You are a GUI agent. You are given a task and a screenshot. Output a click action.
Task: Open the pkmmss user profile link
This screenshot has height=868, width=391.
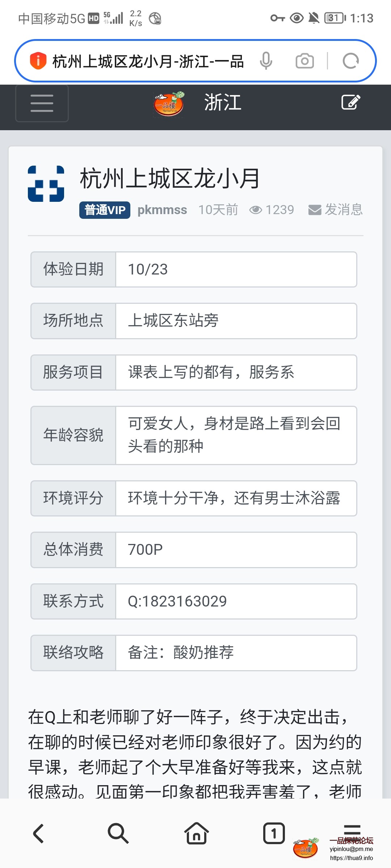tap(162, 210)
